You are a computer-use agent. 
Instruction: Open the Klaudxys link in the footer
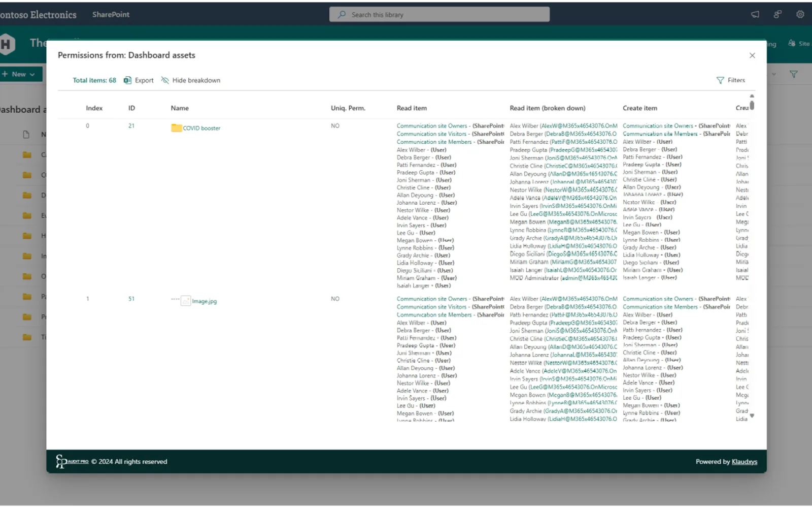coord(745,462)
